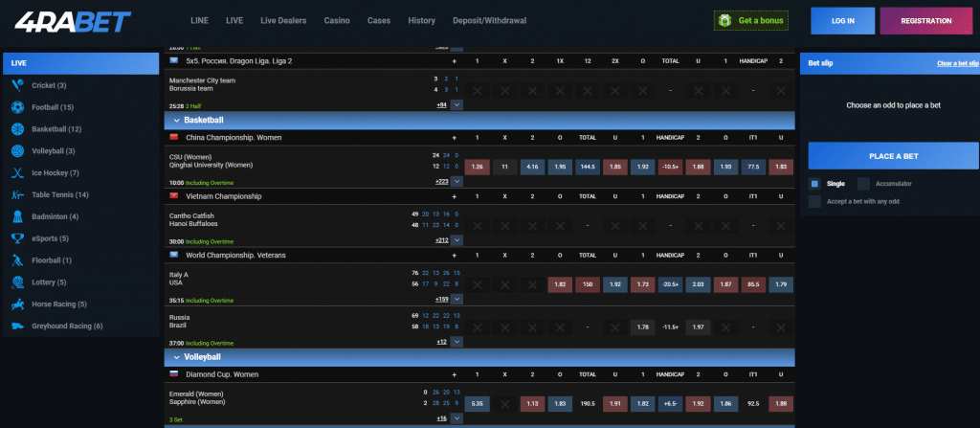Check Accept a bet with any odd
Screen dimensions: 980x428
coord(814,201)
